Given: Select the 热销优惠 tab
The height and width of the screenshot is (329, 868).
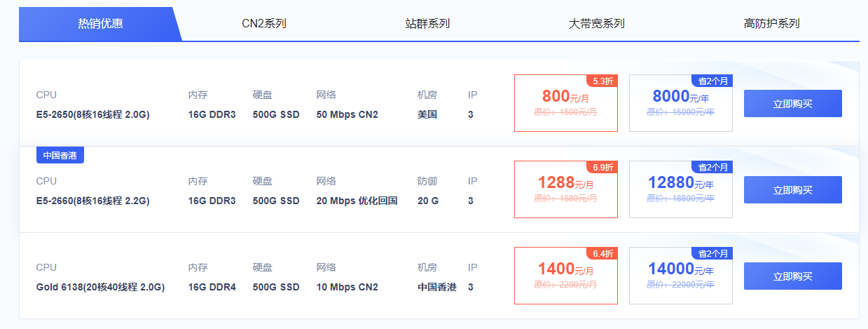Looking at the screenshot, I should [100, 23].
